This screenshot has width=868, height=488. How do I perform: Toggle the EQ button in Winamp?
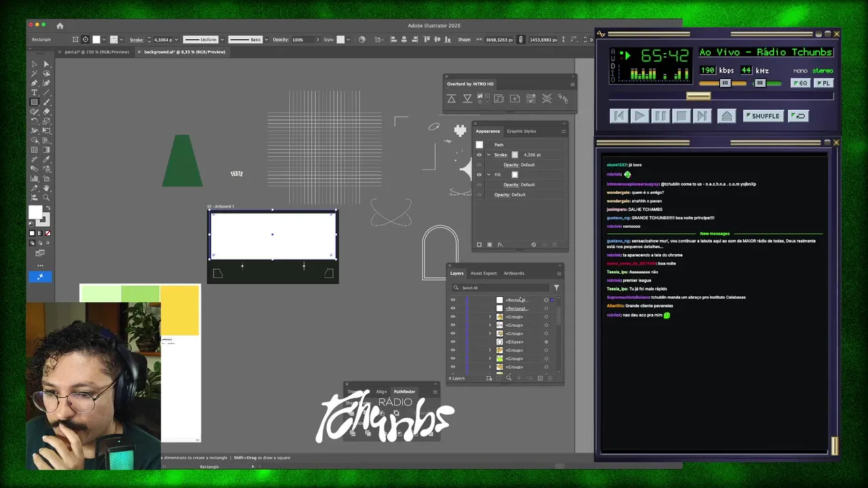(x=801, y=83)
